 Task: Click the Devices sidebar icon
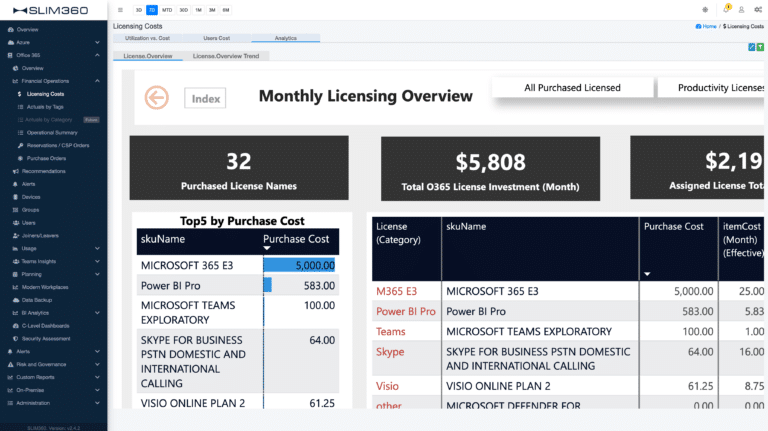coord(15,197)
